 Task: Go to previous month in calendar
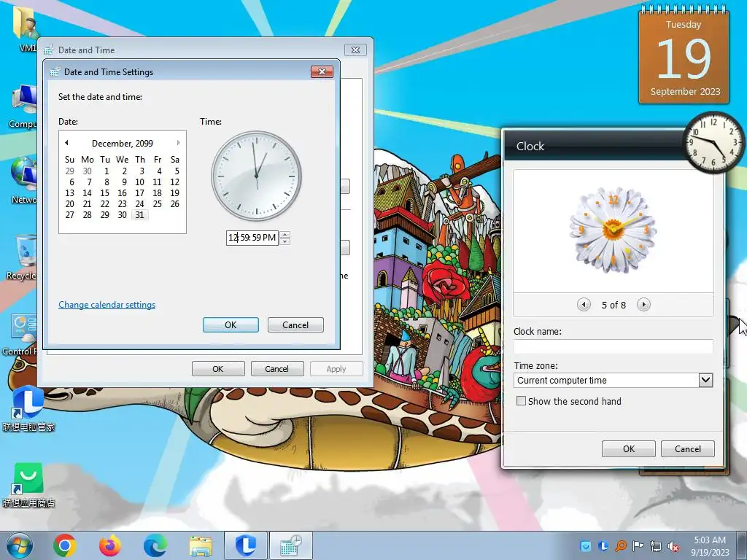pos(66,142)
